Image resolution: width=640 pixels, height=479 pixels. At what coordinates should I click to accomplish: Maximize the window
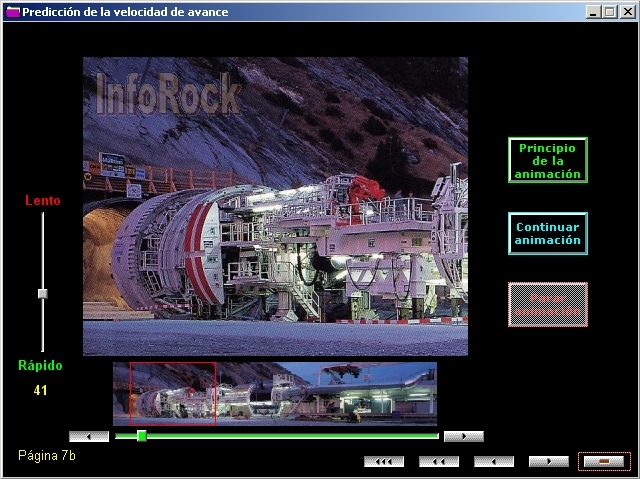click(x=609, y=11)
